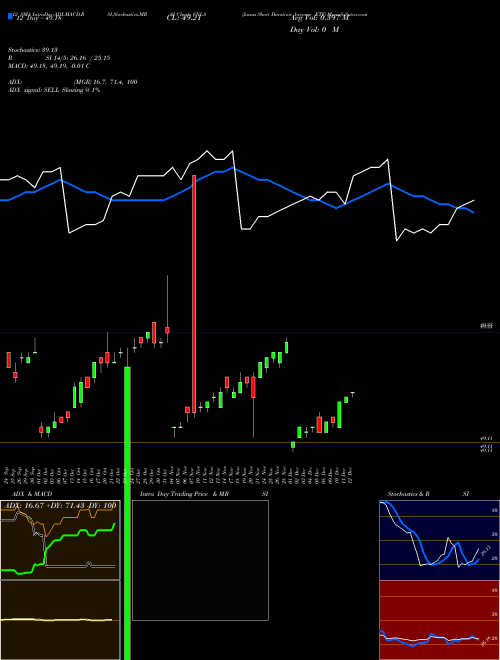Click the MACD lower sub-panel
The width and height of the screenshot is (500, 660).
click(60, 620)
